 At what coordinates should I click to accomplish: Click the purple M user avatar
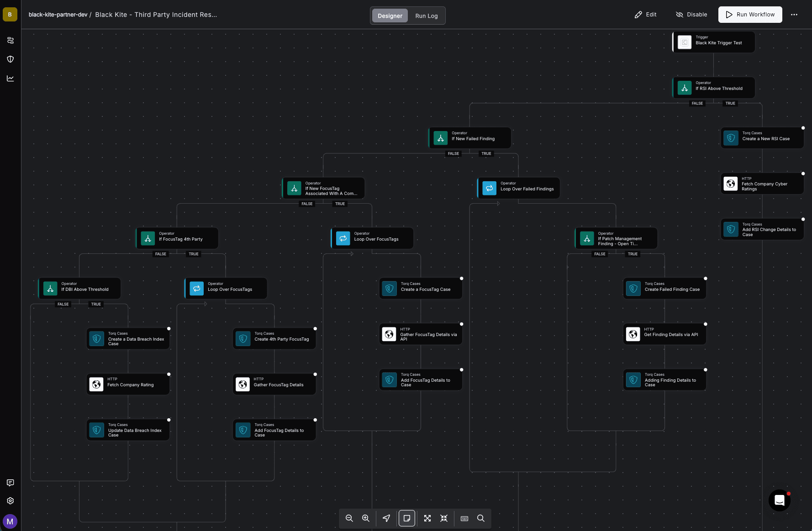10,521
